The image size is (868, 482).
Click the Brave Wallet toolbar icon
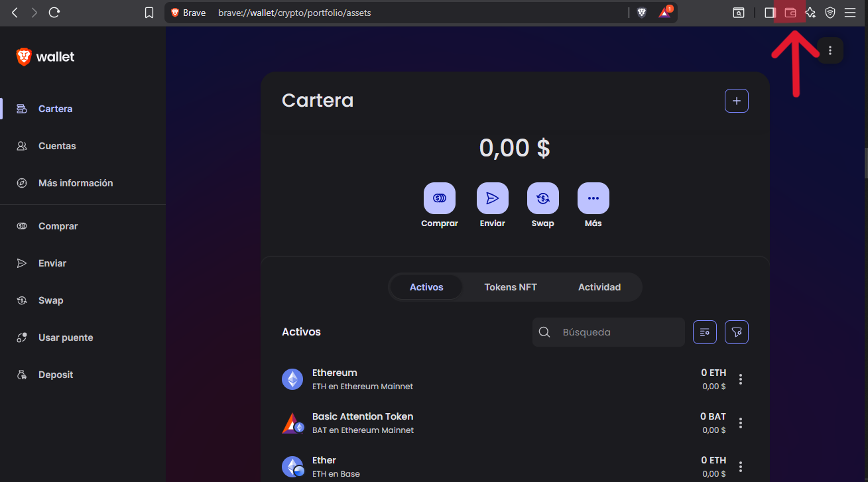[x=790, y=13]
